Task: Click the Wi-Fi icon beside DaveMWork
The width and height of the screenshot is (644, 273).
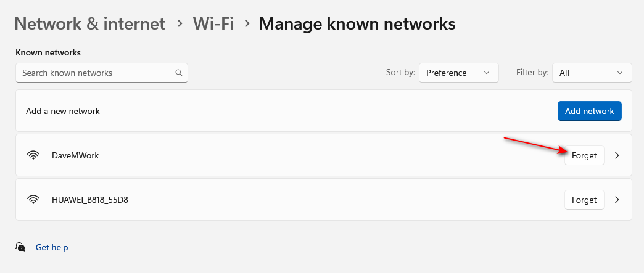Action: pyautogui.click(x=33, y=155)
